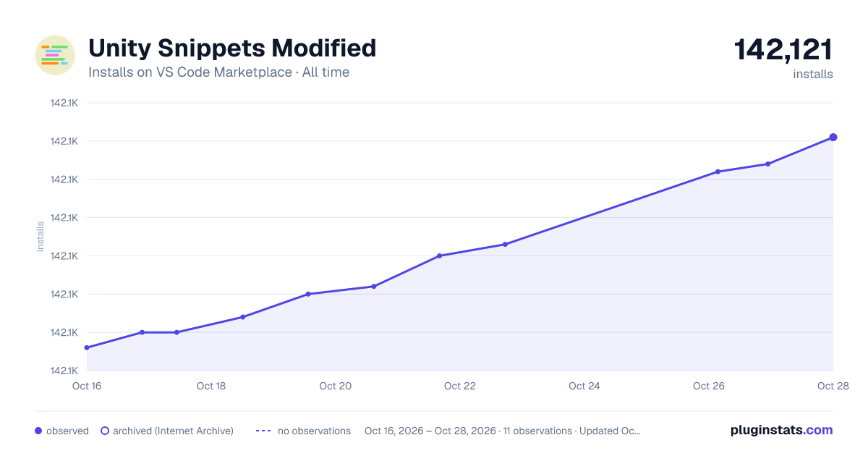Viewport: 868px width, 456px height.
Task: Click the Unity Snippets Modified extension logo
Action: pyautogui.click(x=55, y=55)
